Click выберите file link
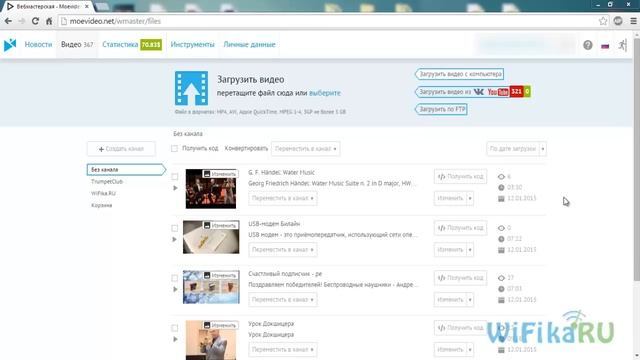Screen dimensions: 640x360 [325, 93]
